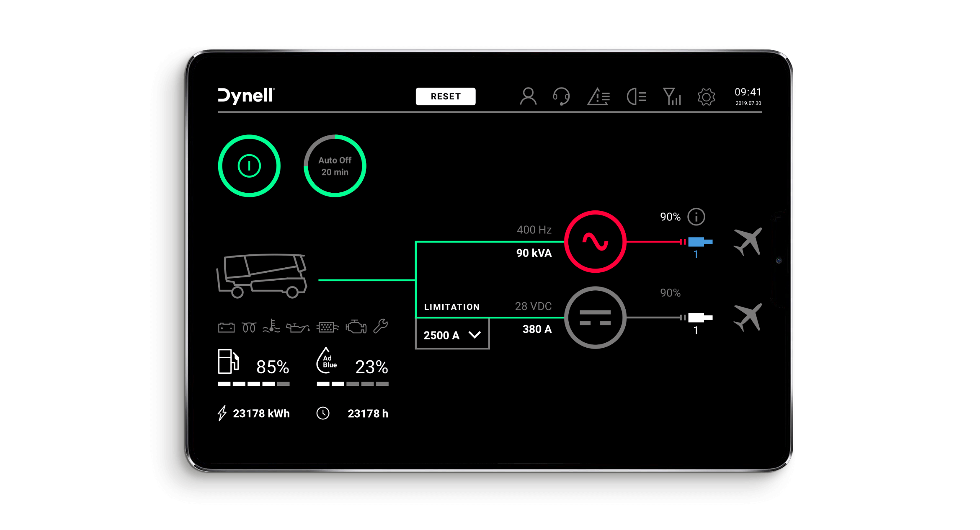Click the warning/alert triangle icon

[599, 96]
